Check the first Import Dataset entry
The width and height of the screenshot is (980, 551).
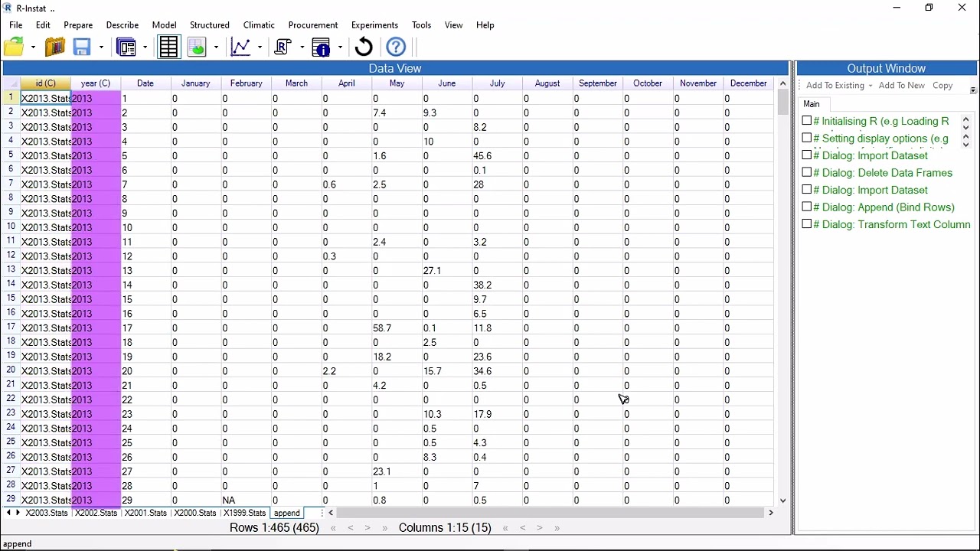(807, 155)
